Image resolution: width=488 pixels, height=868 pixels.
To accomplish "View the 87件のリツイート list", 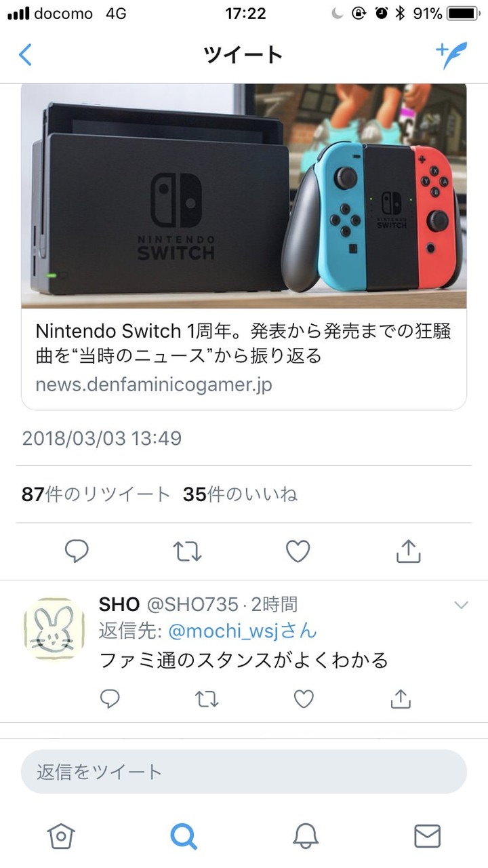I will tap(96, 494).
